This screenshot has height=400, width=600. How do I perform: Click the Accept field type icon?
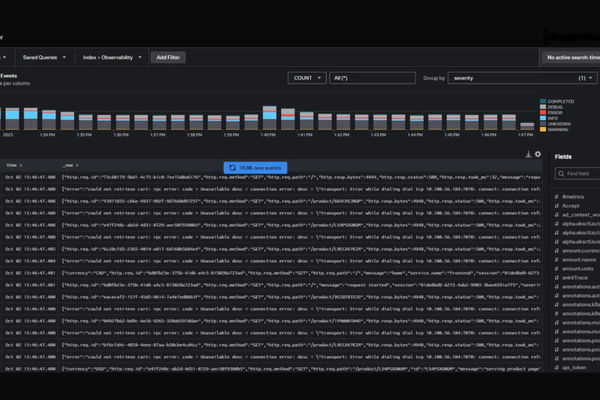click(x=557, y=206)
